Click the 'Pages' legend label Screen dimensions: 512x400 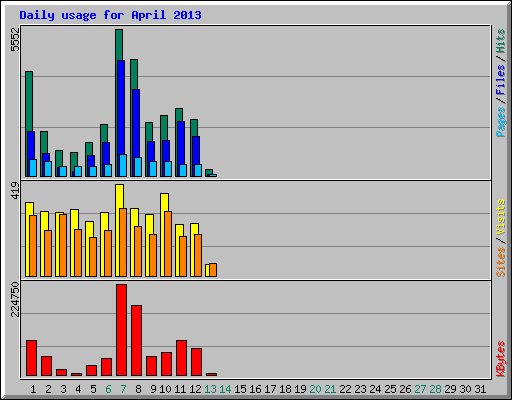tap(500, 122)
